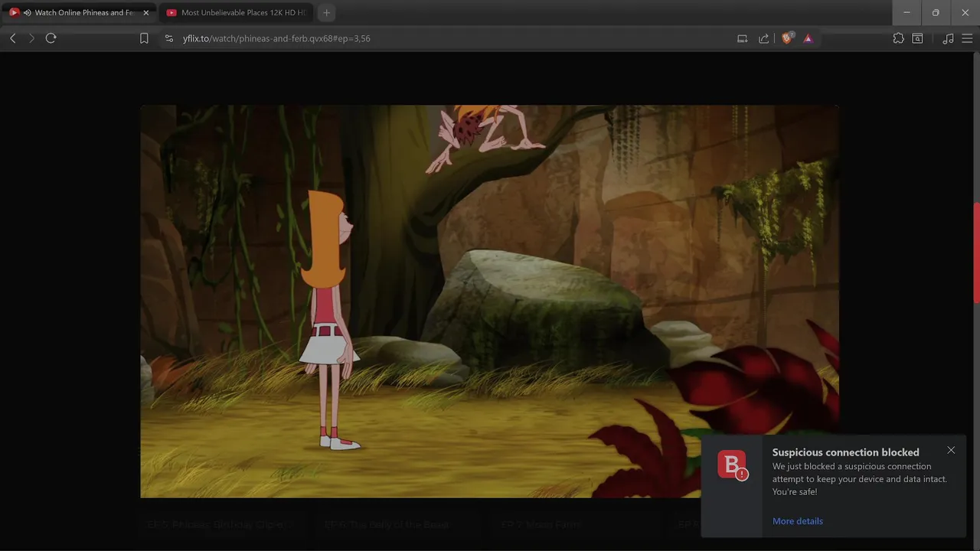980x551 pixels.
Task: Close the Brave browser window
Action: coord(965,13)
